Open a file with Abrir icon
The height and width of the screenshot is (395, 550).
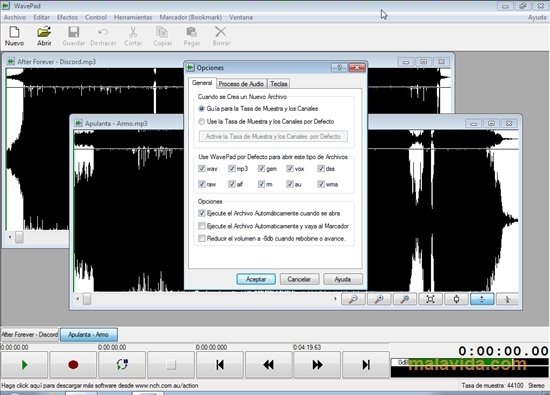point(44,36)
